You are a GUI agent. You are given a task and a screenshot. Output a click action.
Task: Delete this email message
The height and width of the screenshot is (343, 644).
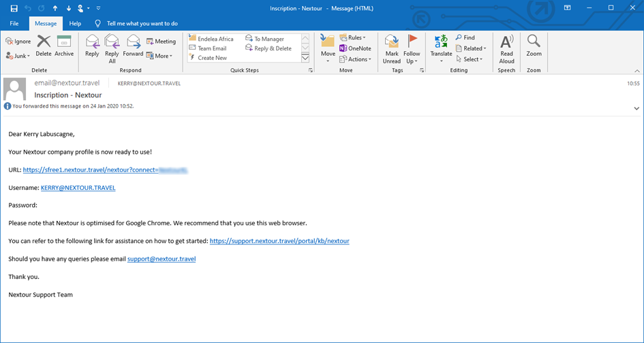[44, 46]
